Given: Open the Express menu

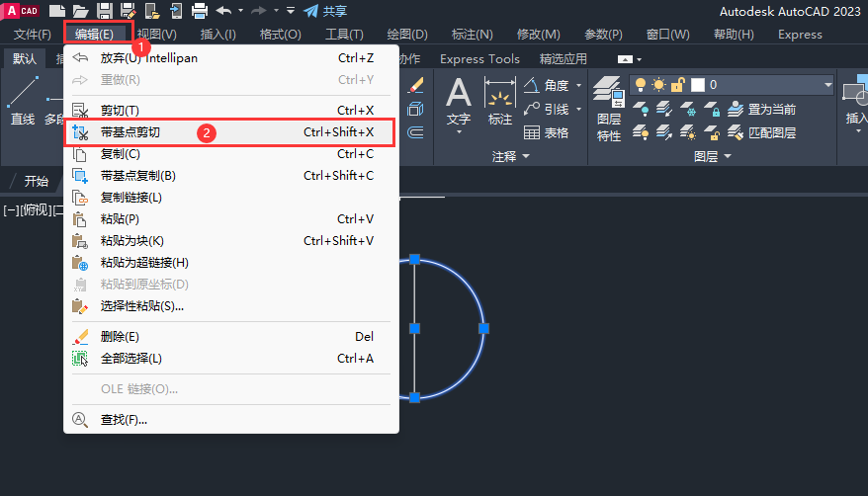Looking at the screenshot, I should [x=800, y=35].
